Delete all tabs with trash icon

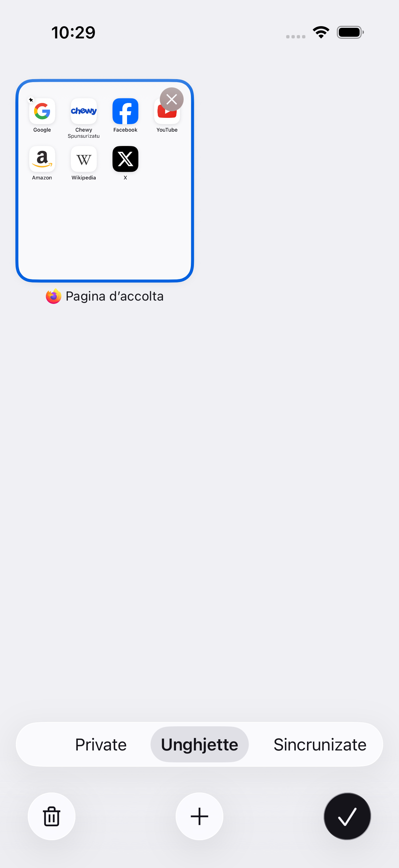(52, 816)
